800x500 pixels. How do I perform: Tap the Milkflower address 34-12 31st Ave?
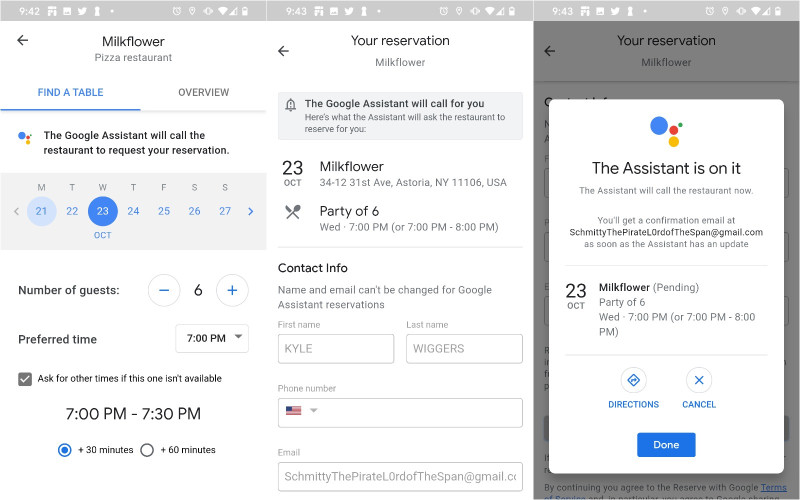[413, 183]
